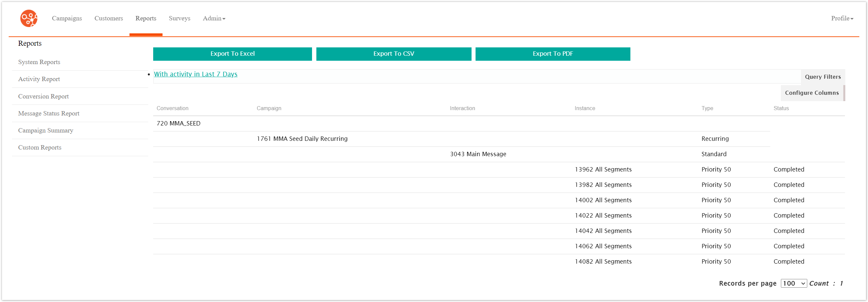Export the report to PDF
868x302 pixels.
pyautogui.click(x=553, y=54)
